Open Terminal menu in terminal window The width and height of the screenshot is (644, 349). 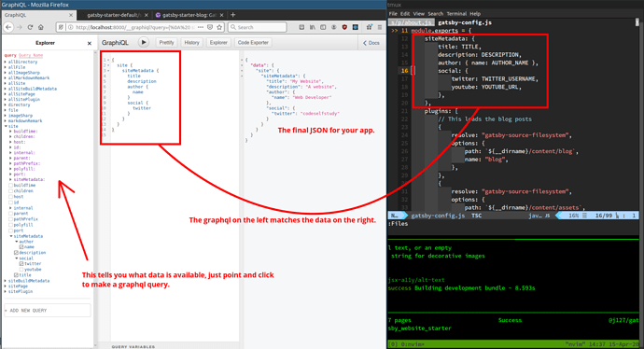pos(456,14)
